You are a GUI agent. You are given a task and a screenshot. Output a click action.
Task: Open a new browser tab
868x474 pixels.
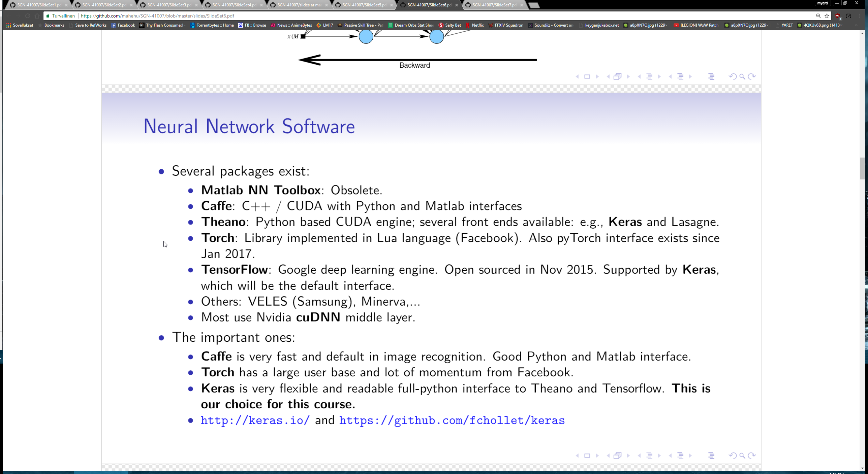pos(534,5)
